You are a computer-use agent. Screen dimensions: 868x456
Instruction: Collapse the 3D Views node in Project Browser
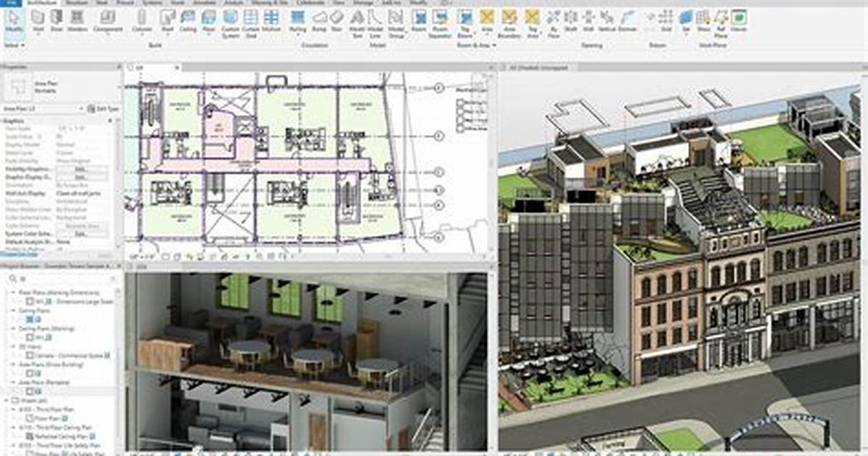[15, 346]
